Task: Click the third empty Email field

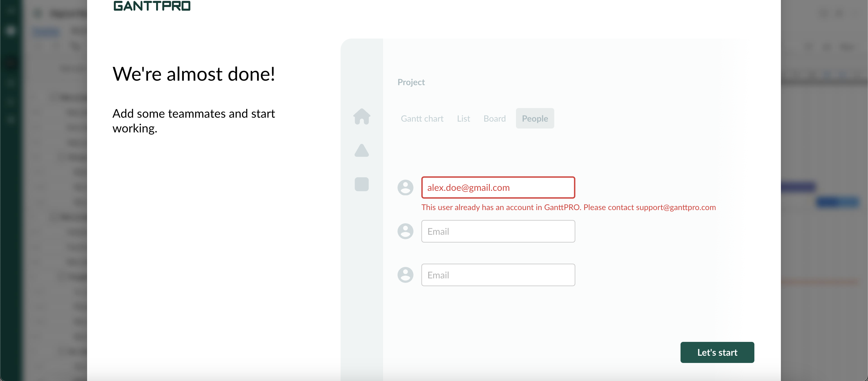Action: [498, 275]
